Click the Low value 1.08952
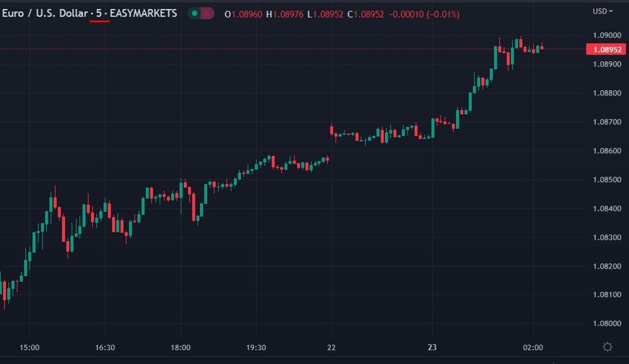Image resolution: width=629 pixels, height=364 pixels. point(328,14)
